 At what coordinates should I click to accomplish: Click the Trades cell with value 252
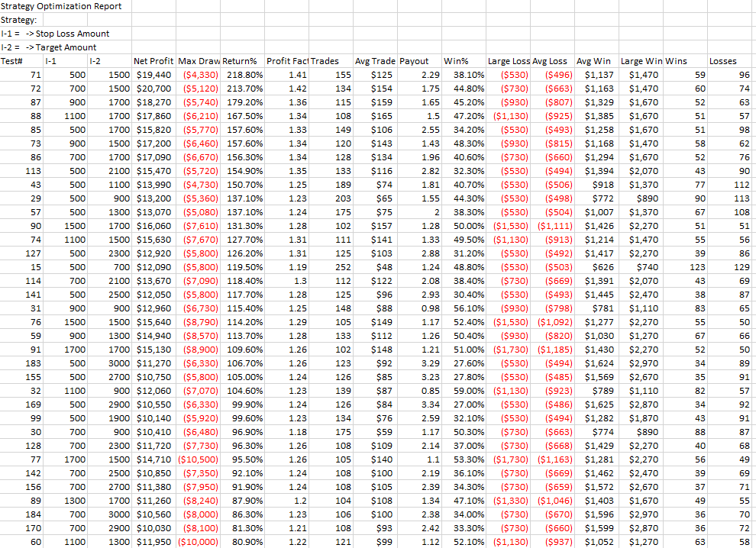[343, 267]
